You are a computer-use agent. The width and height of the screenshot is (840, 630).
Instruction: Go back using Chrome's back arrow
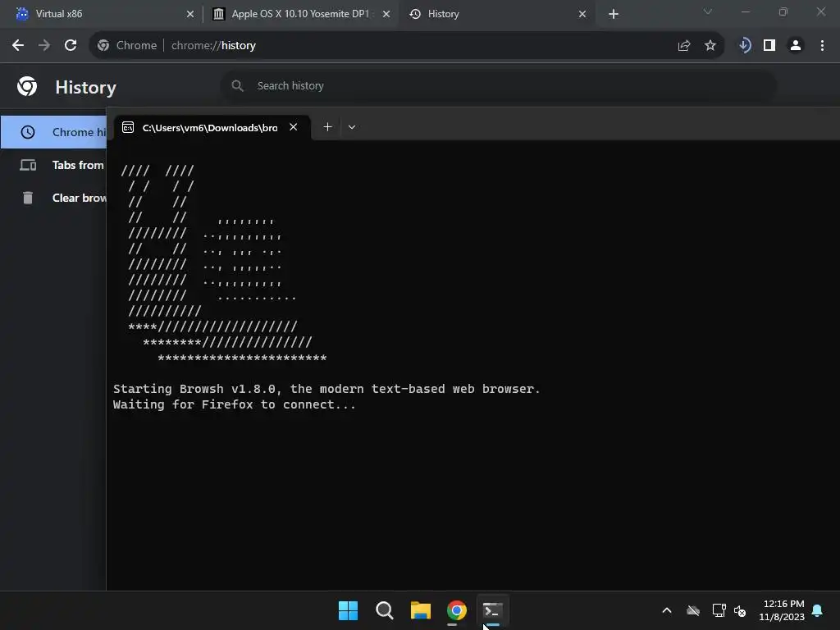(18, 46)
